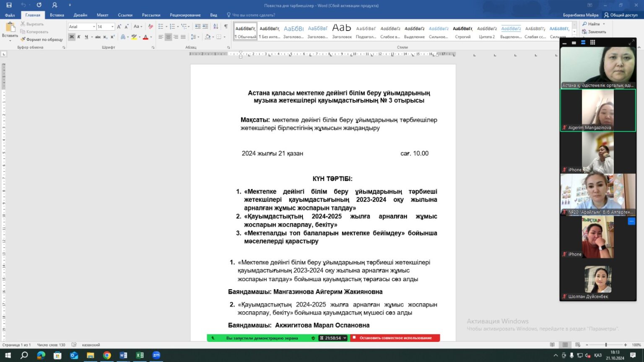Image resolution: width=644 pixels, height=362 pixels.
Task: Open the font size 14 dropdown
Action: (x=112, y=27)
